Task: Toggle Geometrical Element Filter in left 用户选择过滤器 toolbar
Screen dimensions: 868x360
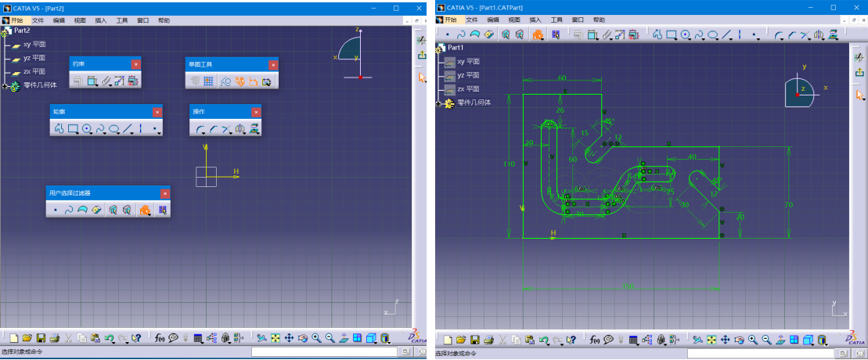Action: pyautogui.click(x=127, y=211)
